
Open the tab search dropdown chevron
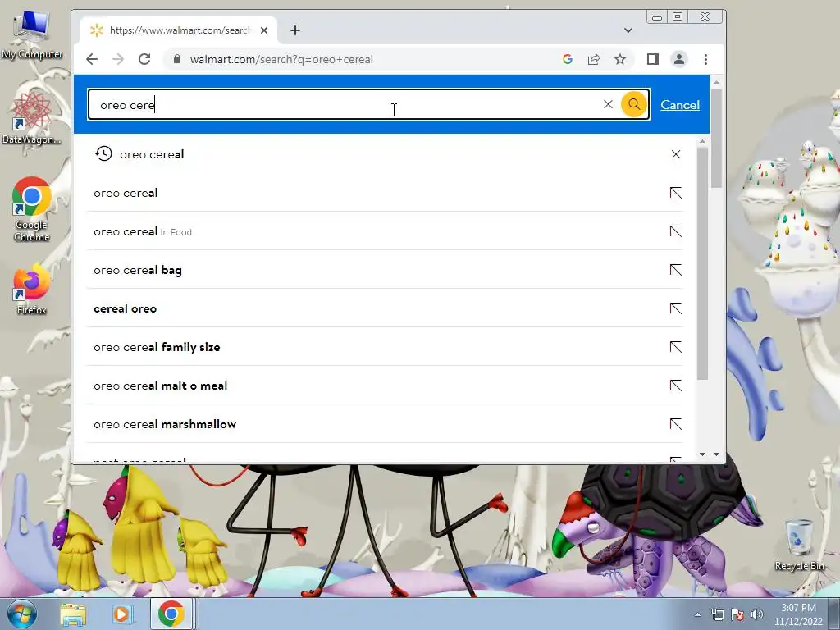(x=628, y=30)
